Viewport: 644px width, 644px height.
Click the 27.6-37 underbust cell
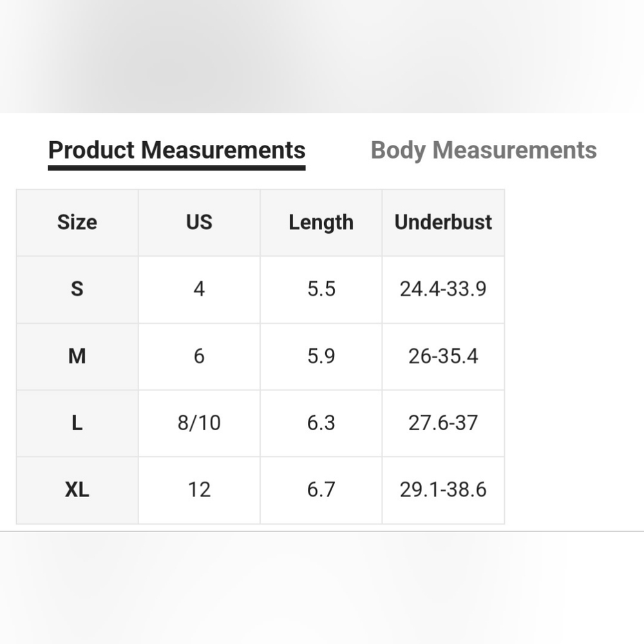[x=443, y=423]
